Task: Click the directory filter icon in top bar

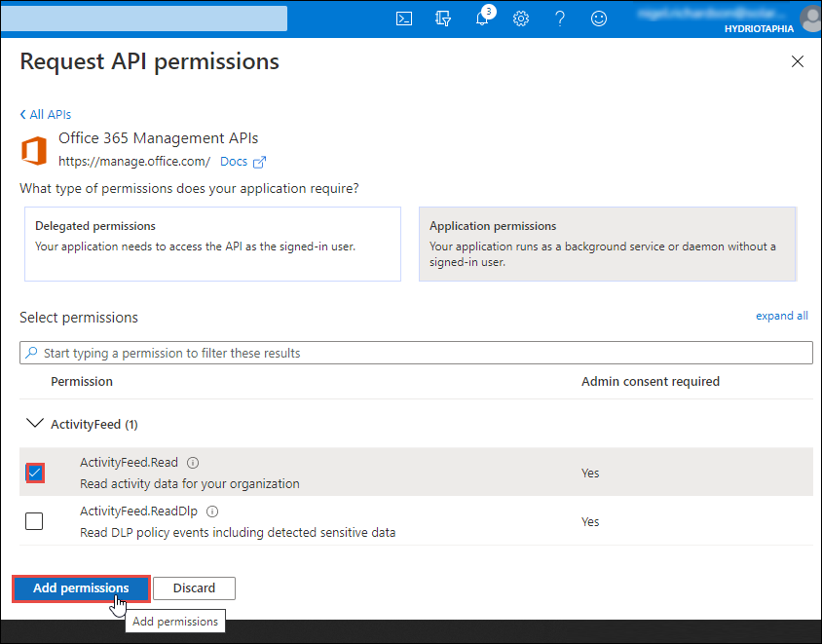Action: point(443,18)
